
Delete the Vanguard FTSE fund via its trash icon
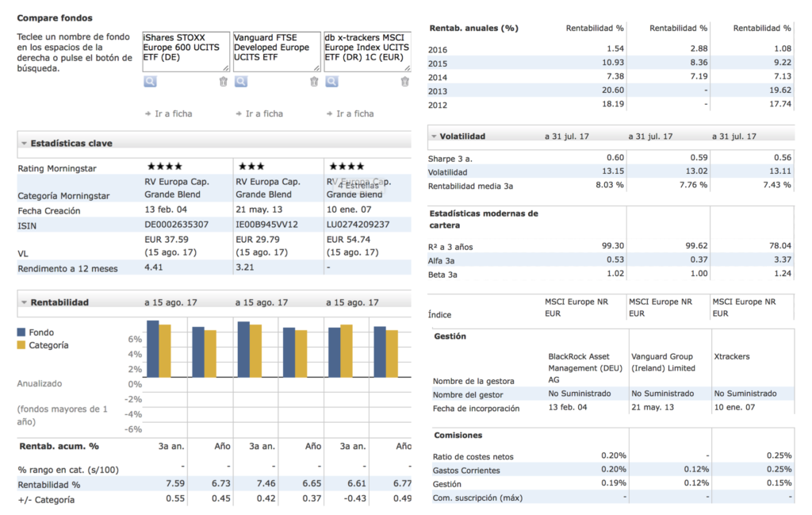point(314,81)
